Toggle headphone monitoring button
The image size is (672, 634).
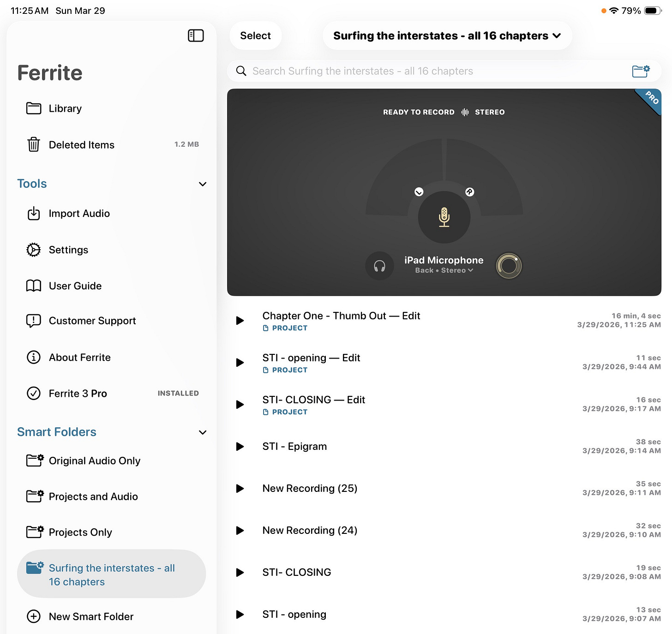pos(379,266)
